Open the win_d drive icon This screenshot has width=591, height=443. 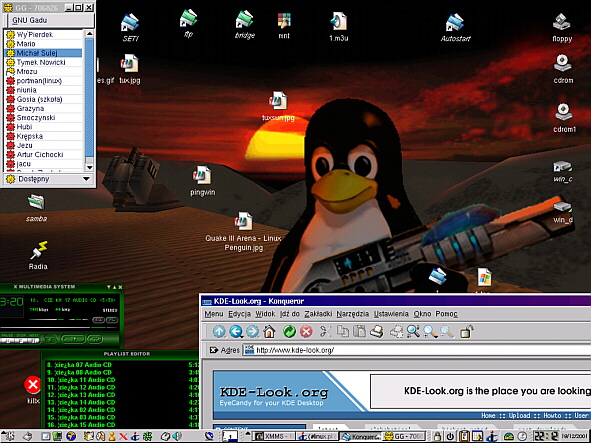563,212
